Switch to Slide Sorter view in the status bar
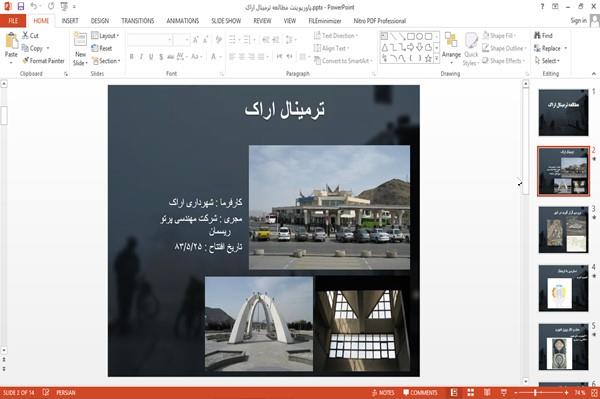Screen dimensions: 600x399 point(471,392)
